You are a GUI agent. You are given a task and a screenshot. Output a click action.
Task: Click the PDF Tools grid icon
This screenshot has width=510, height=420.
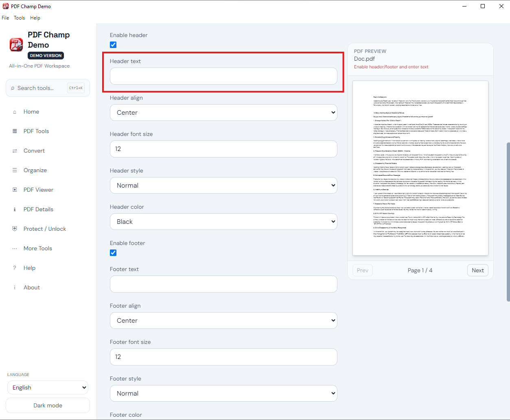coord(15,131)
